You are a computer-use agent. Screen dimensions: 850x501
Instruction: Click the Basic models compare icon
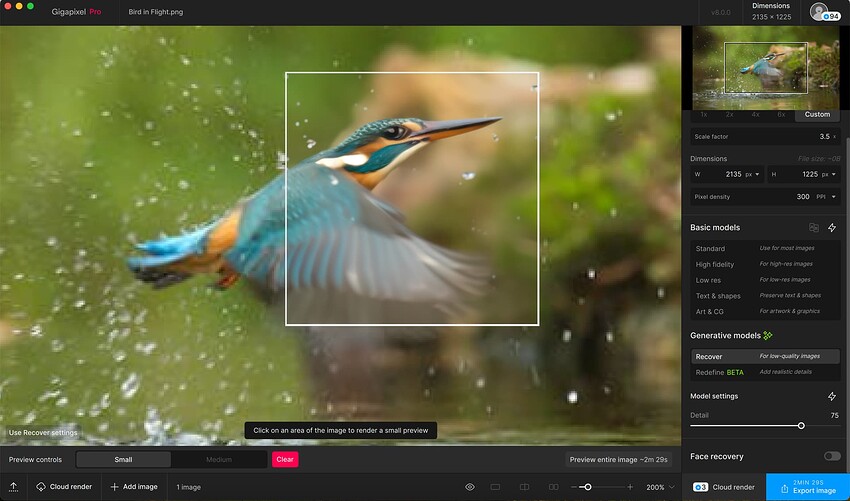(x=814, y=228)
